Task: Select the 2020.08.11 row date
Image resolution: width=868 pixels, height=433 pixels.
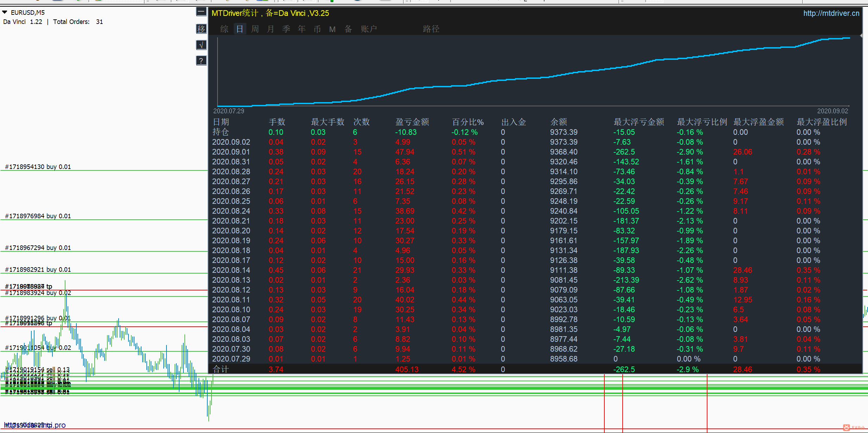Action: click(231, 300)
